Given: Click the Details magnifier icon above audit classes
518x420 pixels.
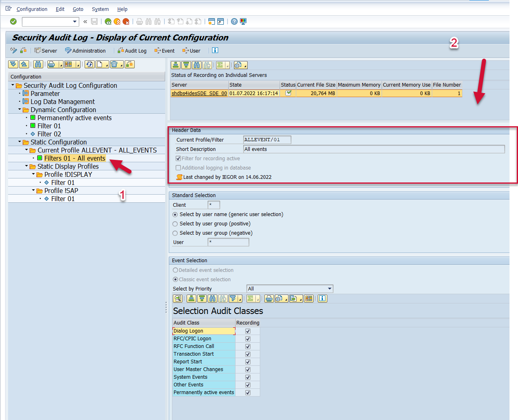Looking at the screenshot, I should (177, 299).
